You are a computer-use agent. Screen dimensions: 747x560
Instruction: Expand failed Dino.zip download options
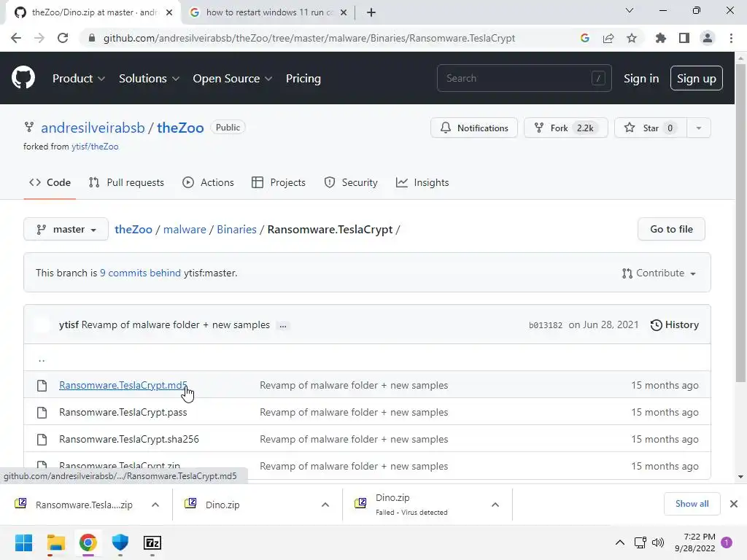(x=495, y=505)
